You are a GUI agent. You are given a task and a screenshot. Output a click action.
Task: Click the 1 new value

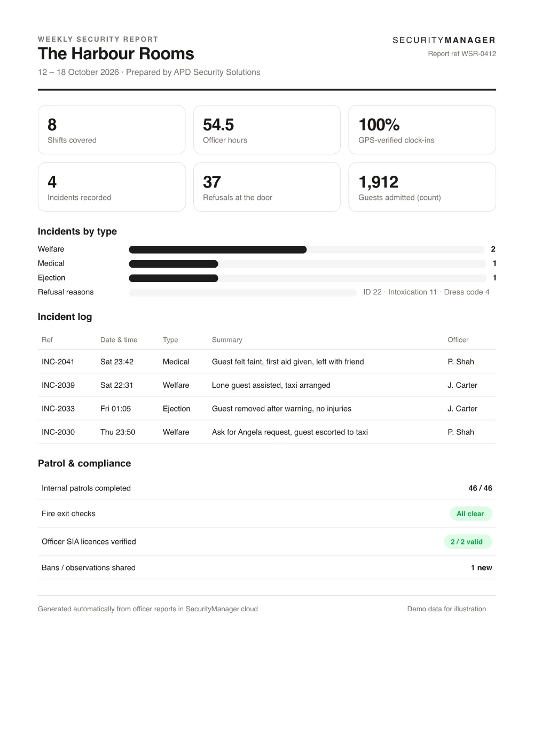pyautogui.click(x=481, y=567)
